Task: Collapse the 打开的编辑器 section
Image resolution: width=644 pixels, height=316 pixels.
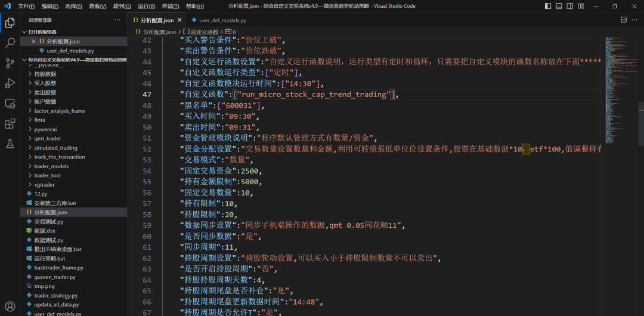Action: click(x=74, y=32)
